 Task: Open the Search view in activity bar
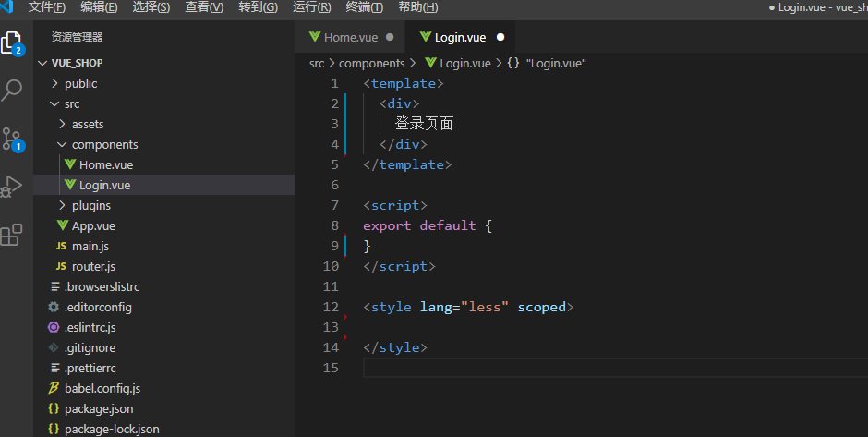coord(12,90)
